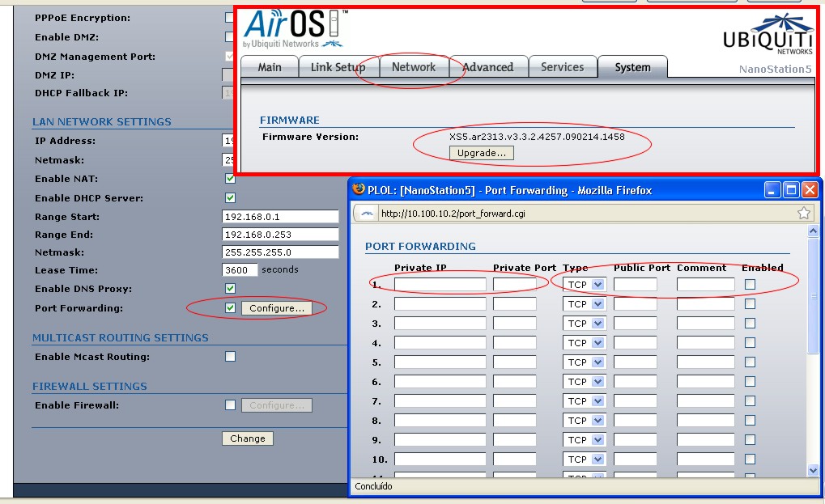Toggle the Enable DNS Proxy checkbox
The width and height of the screenshot is (825, 504).
230,289
